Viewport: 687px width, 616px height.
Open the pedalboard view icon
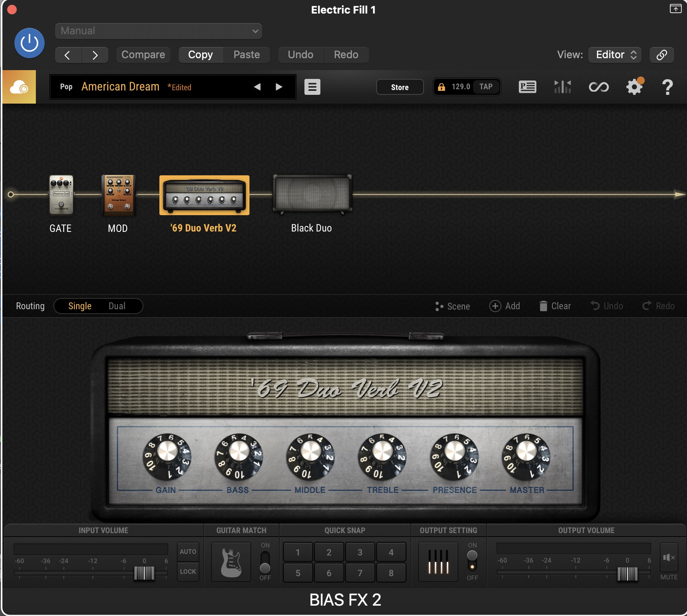(x=528, y=87)
